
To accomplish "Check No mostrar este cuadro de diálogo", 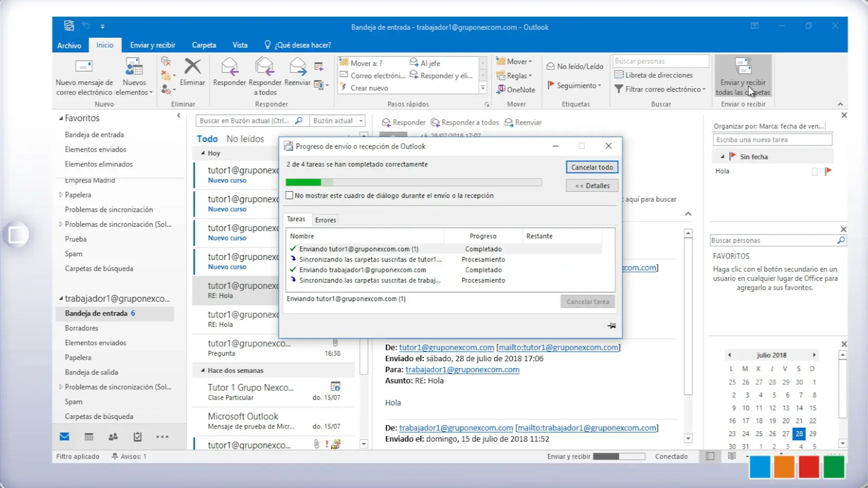I will 289,196.
